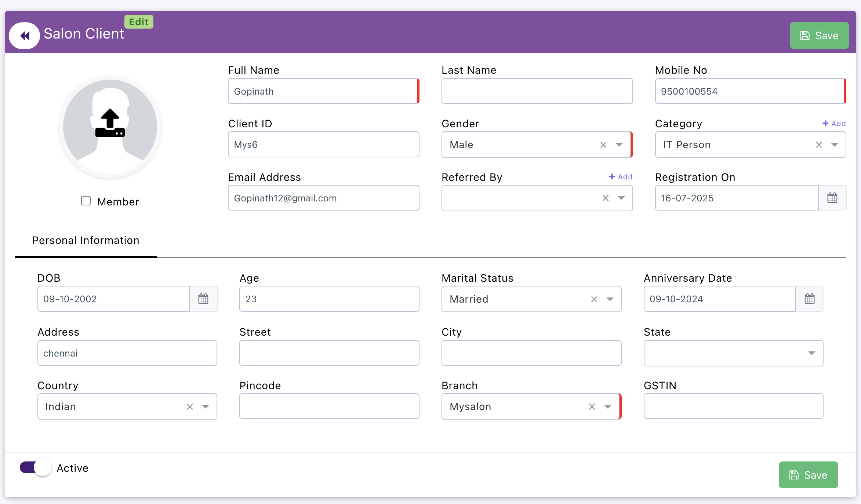
Task: Click Add link next to Category
Action: pos(834,124)
